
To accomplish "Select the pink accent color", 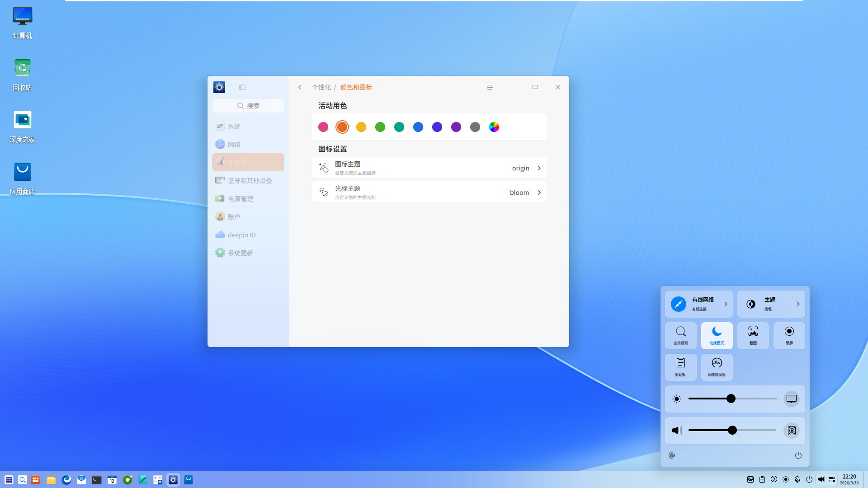I will (x=323, y=127).
